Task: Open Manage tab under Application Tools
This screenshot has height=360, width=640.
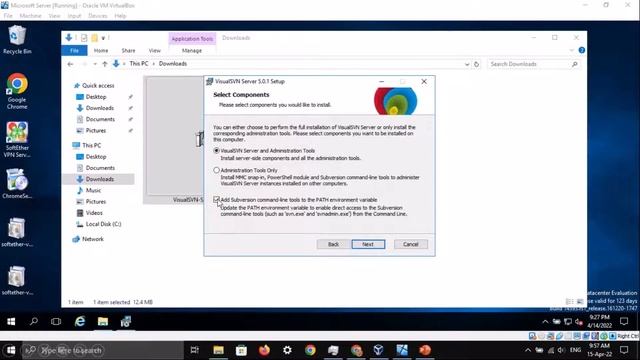Action: 192,51
